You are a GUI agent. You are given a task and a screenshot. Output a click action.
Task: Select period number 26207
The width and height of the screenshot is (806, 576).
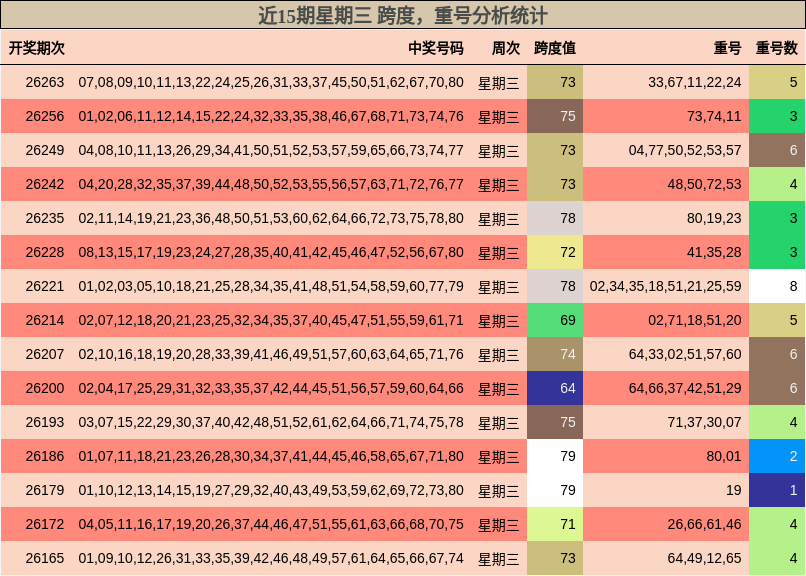pos(45,354)
